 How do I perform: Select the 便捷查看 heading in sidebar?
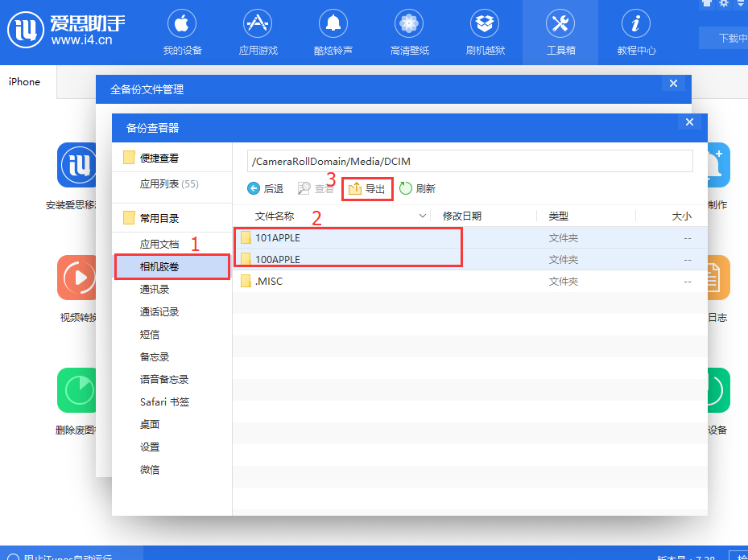coord(159,159)
